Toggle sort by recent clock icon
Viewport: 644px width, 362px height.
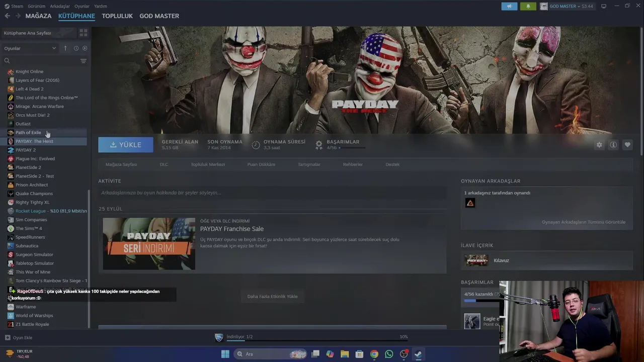[x=76, y=48]
